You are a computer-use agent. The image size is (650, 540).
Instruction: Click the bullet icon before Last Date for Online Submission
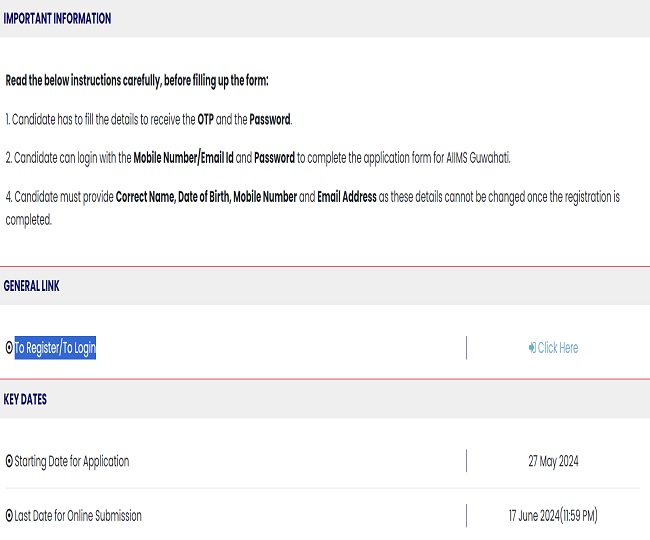point(9,516)
